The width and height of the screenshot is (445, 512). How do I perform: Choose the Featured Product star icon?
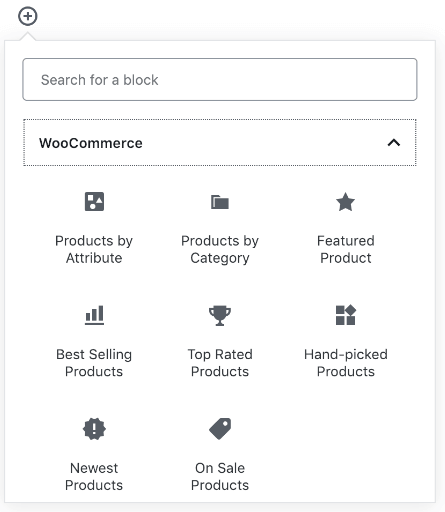pos(346,202)
